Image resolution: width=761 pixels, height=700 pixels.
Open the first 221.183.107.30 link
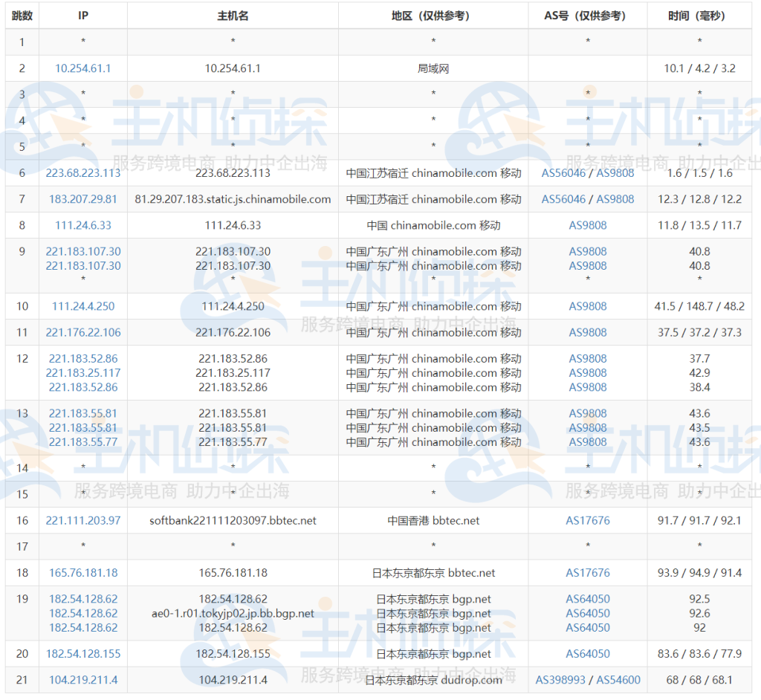(82, 251)
